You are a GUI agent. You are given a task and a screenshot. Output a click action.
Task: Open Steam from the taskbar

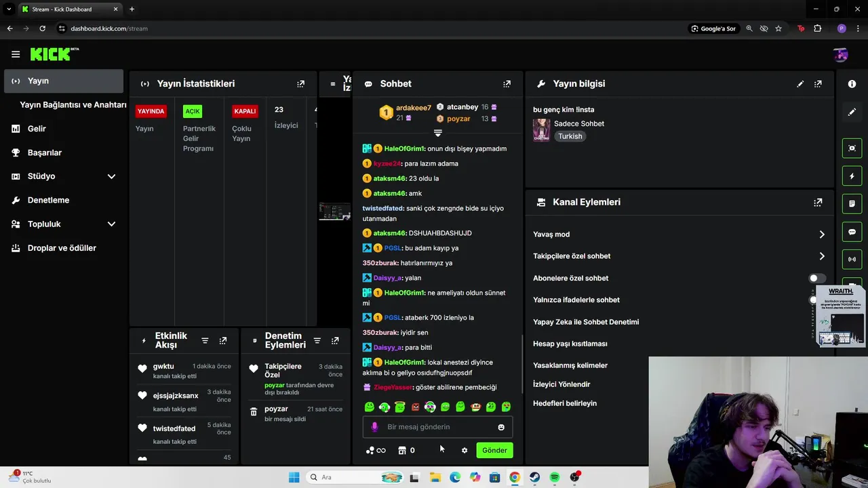point(534,477)
